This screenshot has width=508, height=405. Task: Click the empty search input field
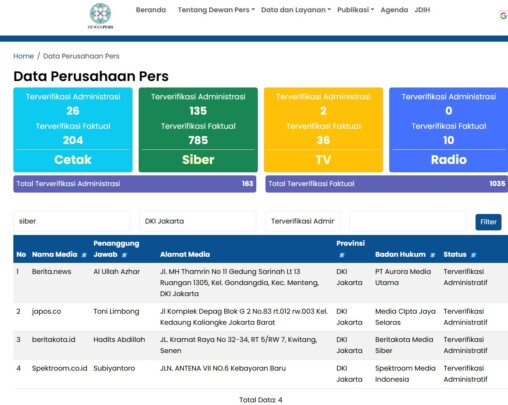407,221
